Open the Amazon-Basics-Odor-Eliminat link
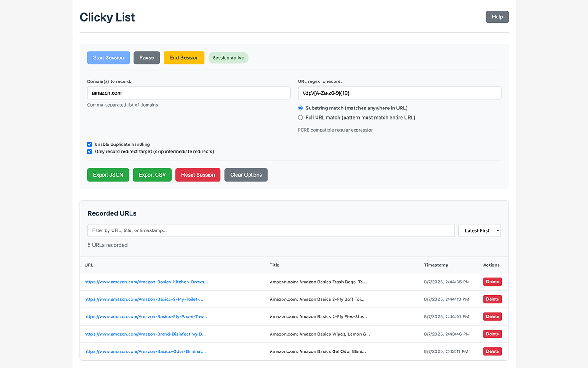588x368 pixels. pos(145,351)
